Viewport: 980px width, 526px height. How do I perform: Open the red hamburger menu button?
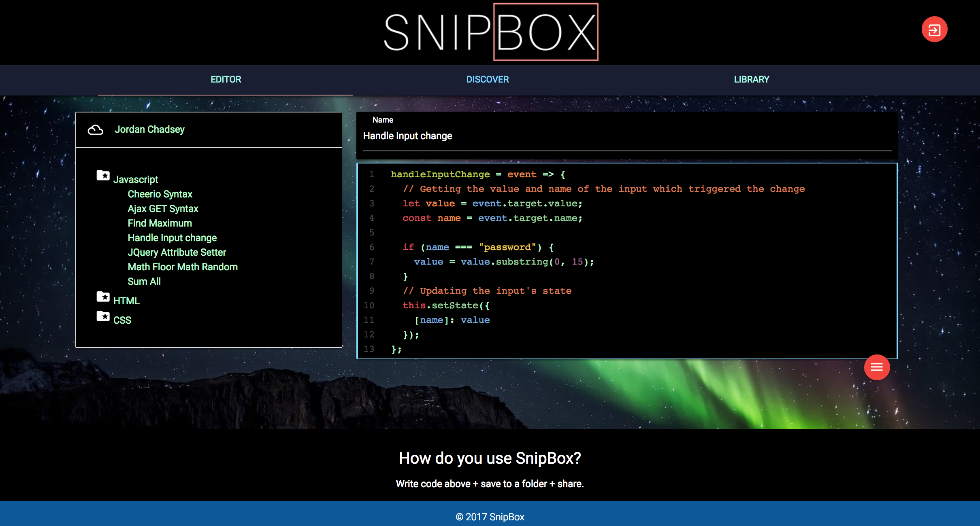pyautogui.click(x=877, y=367)
